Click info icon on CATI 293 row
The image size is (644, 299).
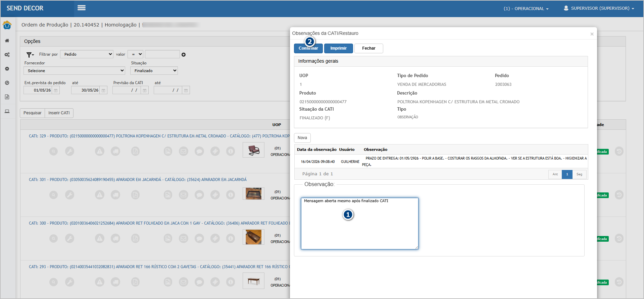tap(231, 282)
